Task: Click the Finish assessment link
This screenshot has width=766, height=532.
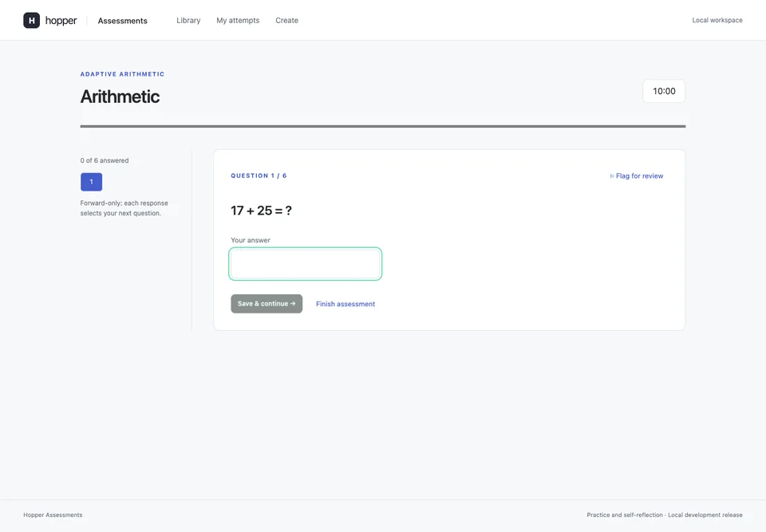Action: [345, 304]
